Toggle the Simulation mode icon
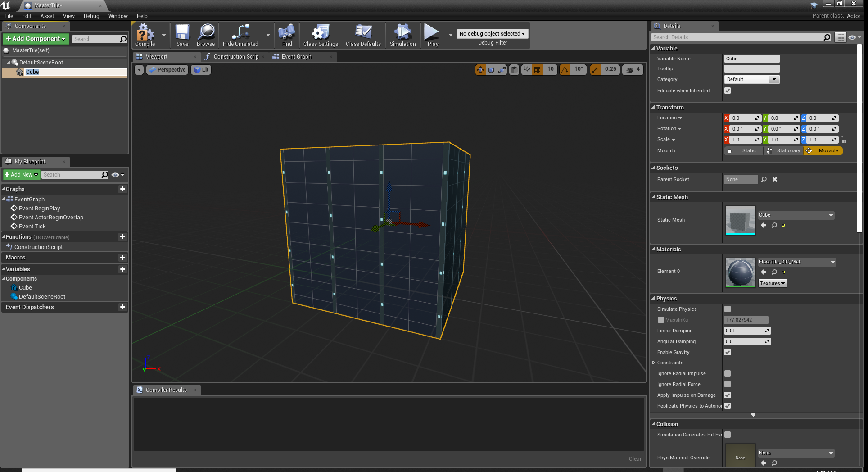This screenshot has height=472, width=868. [x=402, y=35]
